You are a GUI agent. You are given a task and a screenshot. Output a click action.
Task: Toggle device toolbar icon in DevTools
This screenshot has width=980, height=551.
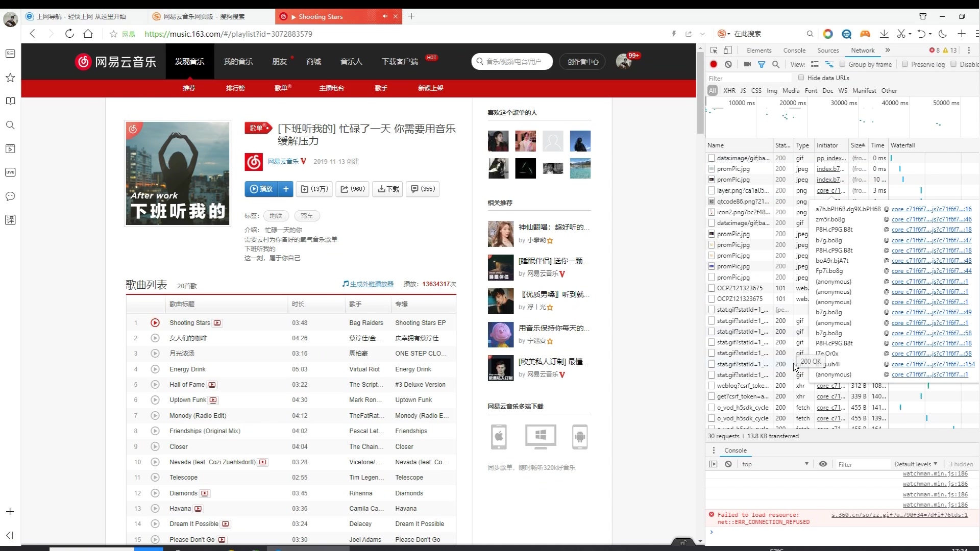(x=728, y=50)
